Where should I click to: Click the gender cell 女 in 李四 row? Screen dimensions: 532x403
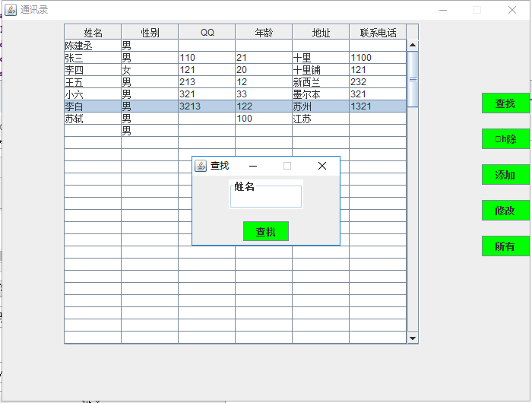[150, 70]
